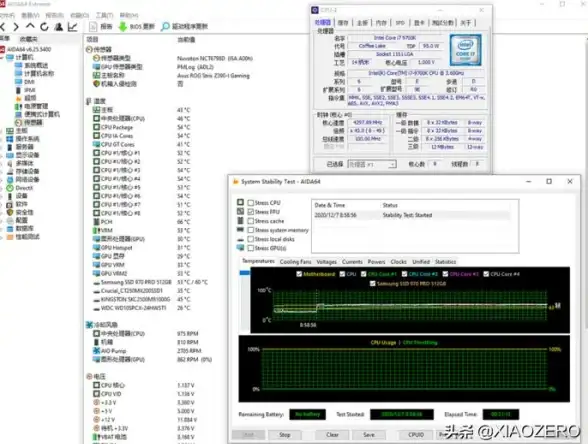Open 电源管理 (Power Management) tree item
The height and width of the screenshot is (444, 588).
[x=32, y=106]
